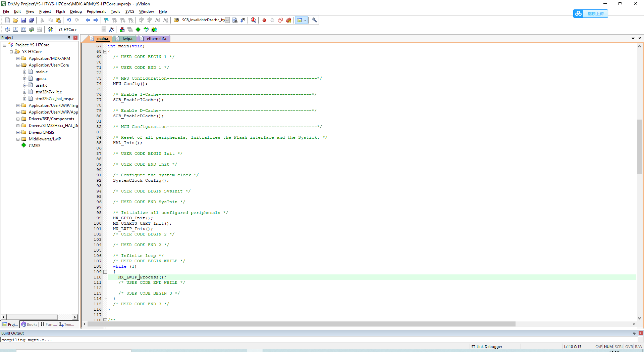Open the Configuration wrench icon
This screenshot has width=644, height=352.
pos(314,20)
